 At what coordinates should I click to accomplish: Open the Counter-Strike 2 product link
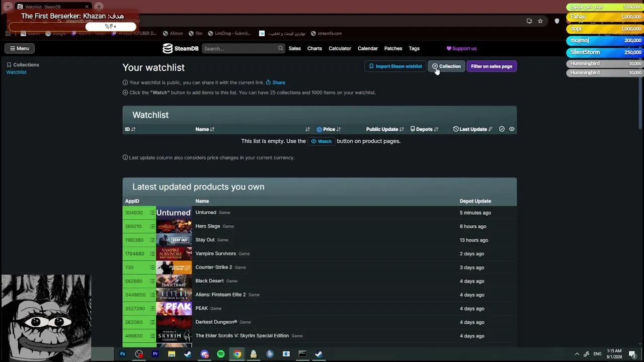214,267
